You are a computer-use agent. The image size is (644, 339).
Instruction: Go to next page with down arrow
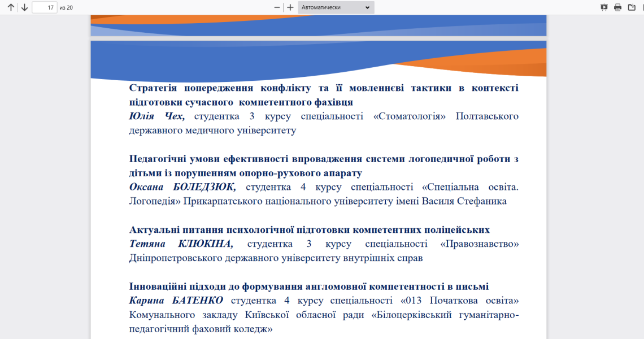(25, 7)
